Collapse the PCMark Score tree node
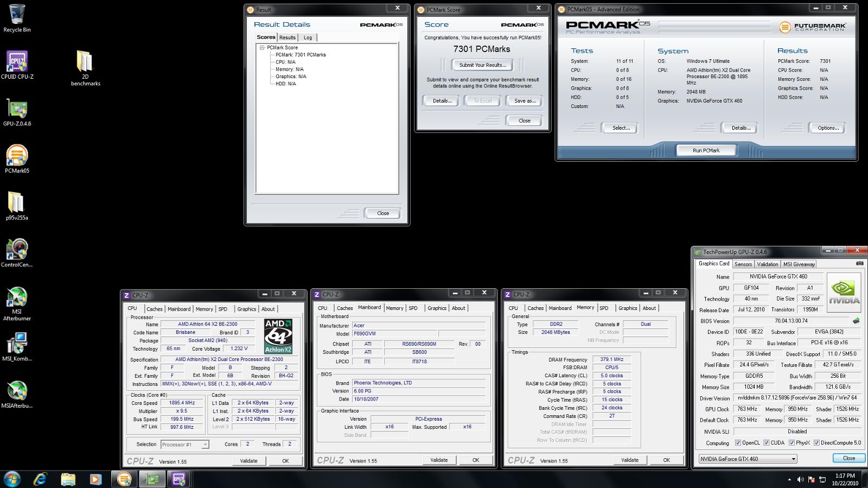 [x=262, y=48]
